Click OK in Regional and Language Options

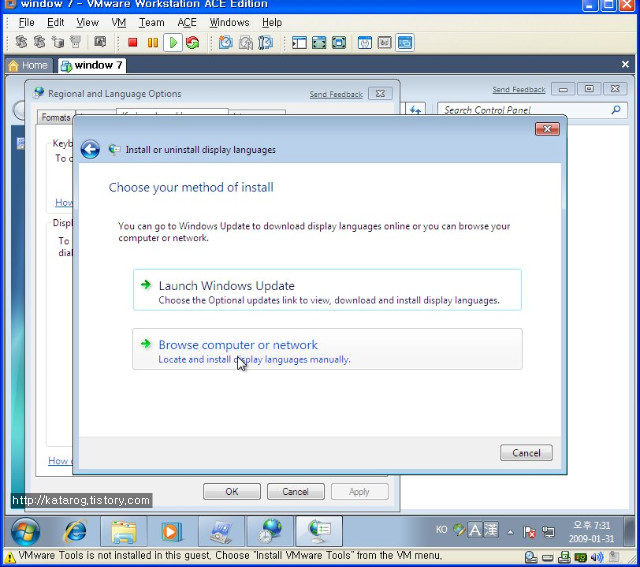pyautogui.click(x=231, y=491)
